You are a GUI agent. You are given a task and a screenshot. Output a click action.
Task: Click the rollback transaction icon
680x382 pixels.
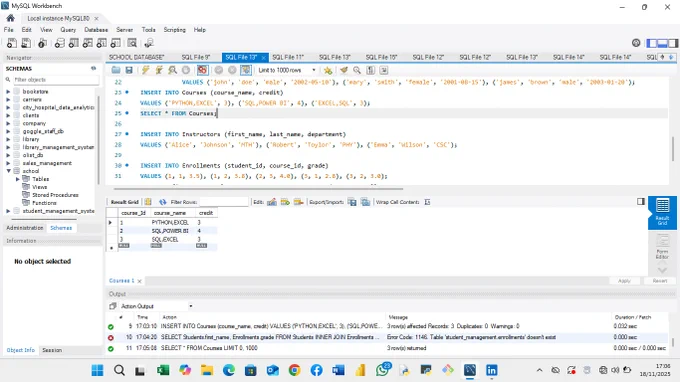tap(232, 70)
